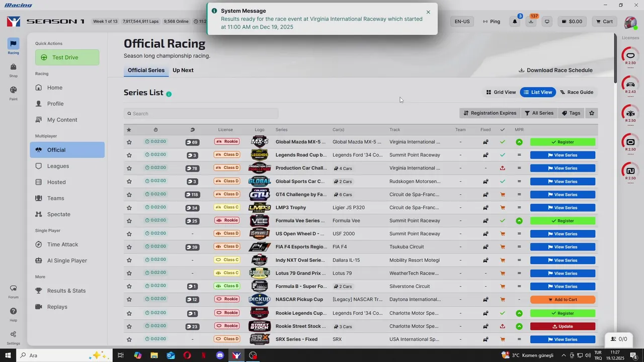Screen dimensions: 644x362
Task: Open Discord from Windows taskbar
Action: 220,355
